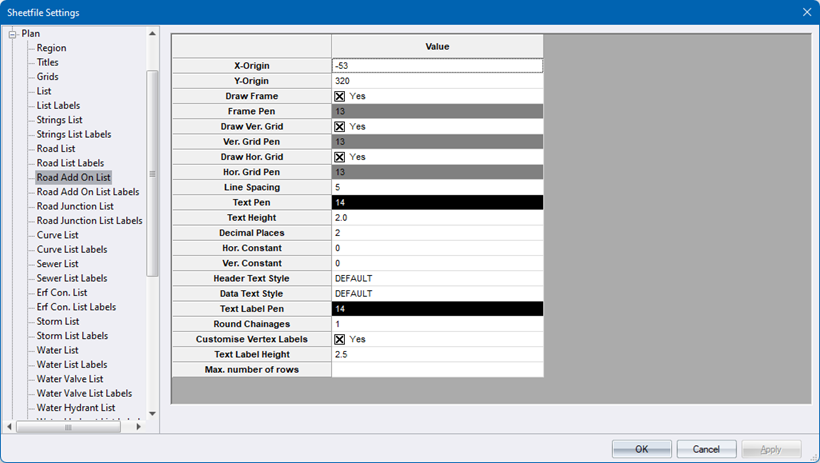Close the Sheetfile Settings dialog
Screen dimensions: 820x463
(x=806, y=12)
